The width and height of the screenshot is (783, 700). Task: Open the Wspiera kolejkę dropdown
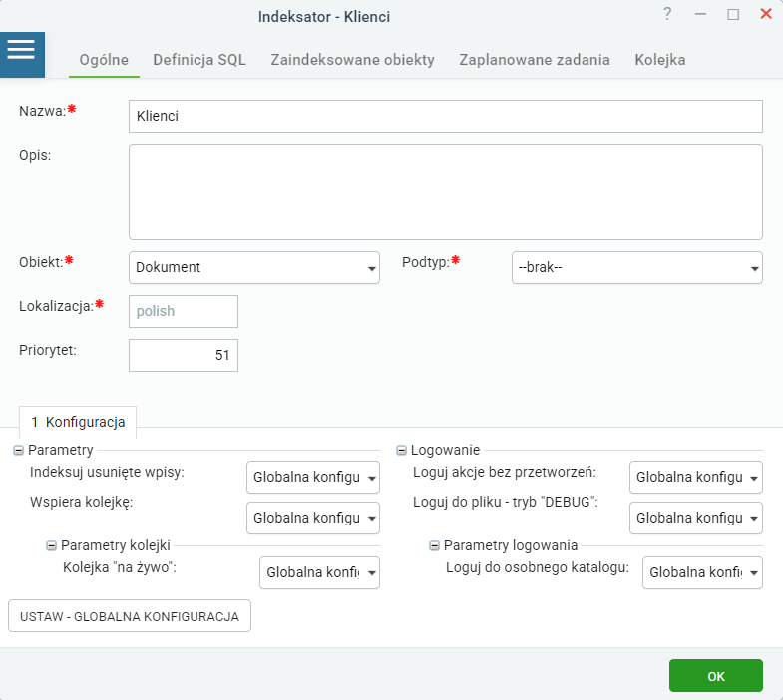point(313,519)
